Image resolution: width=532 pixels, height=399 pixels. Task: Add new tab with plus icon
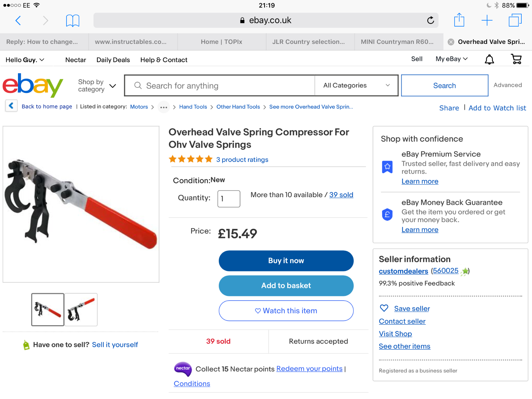[487, 20]
